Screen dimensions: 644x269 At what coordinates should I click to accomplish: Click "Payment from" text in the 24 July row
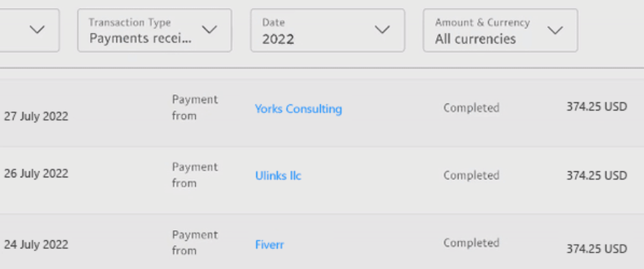click(195, 243)
